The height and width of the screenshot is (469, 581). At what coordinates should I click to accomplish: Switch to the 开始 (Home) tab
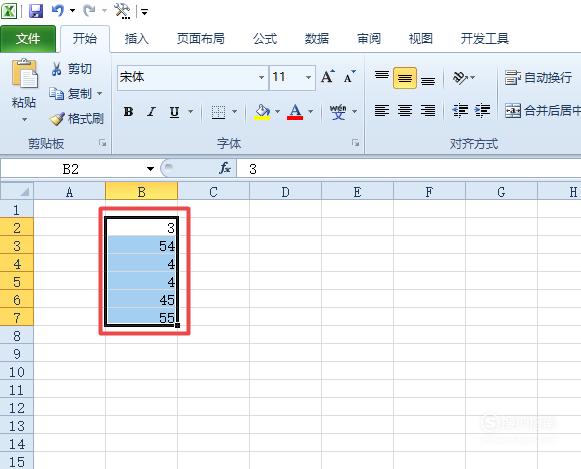(84, 39)
